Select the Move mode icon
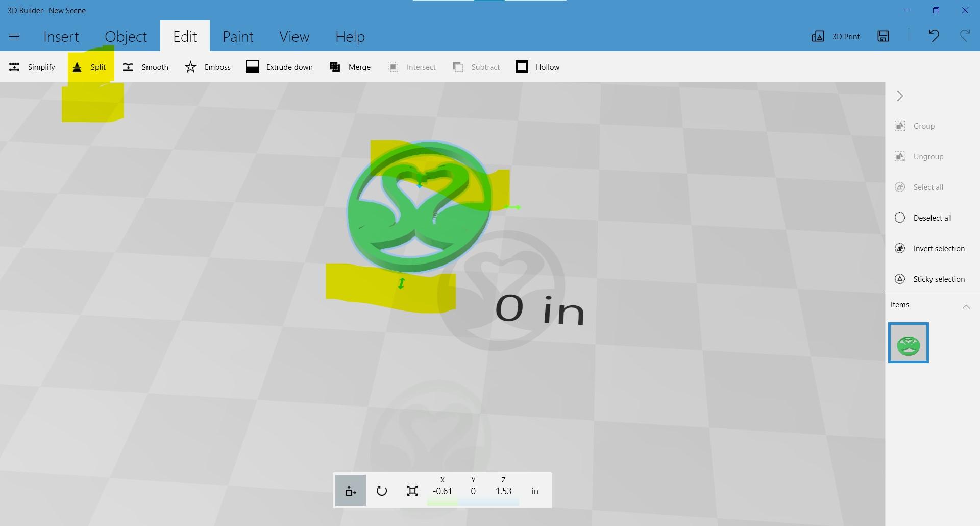Screen dimensions: 980x526 351,491
